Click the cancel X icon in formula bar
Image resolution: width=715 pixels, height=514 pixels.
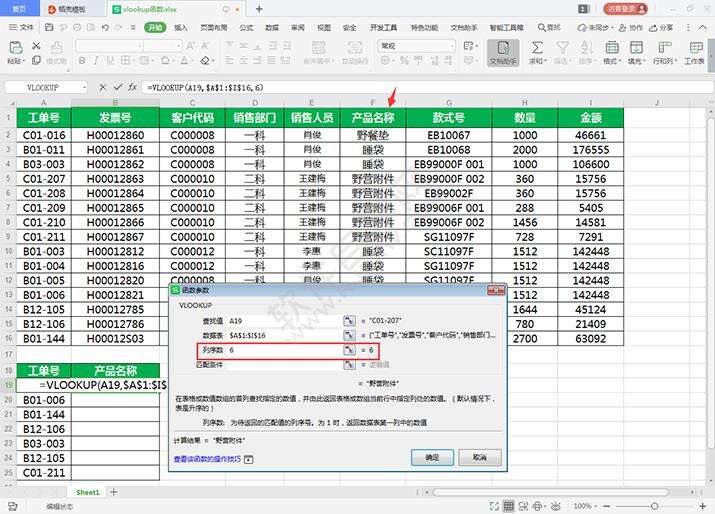coord(103,87)
